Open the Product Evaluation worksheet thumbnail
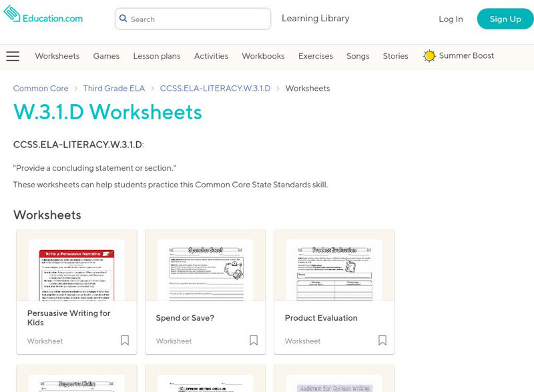Screen dimensions: 534x392 click(x=334, y=269)
